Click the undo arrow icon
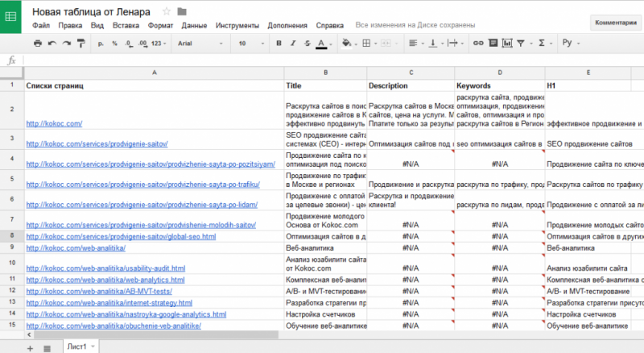Image resolution: width=644 pixels, height=353 pixels. click(x=52, y=44)
